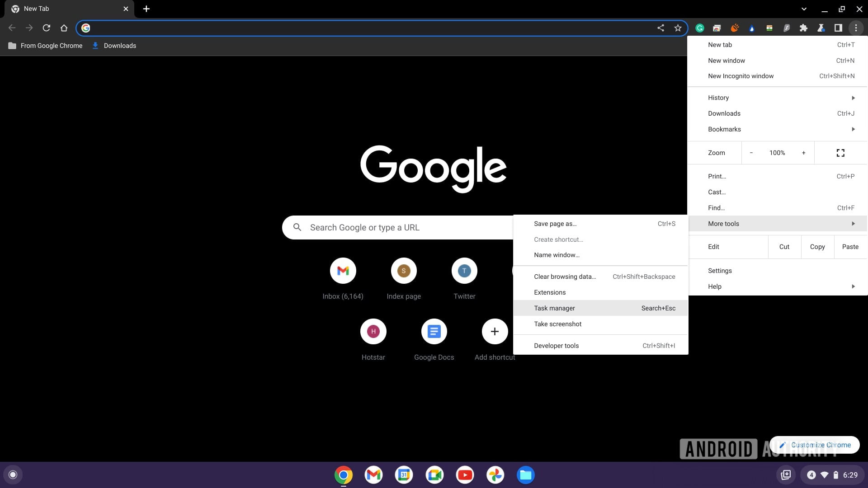Screen dimensions: 868x488
Task: Click the New Incognito window option
Action: pyautogui.click(x=741, y=75)
